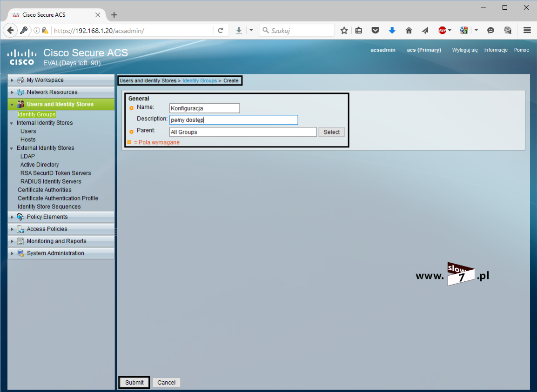
Task: Click the System Administration icon
Action: 20,253
